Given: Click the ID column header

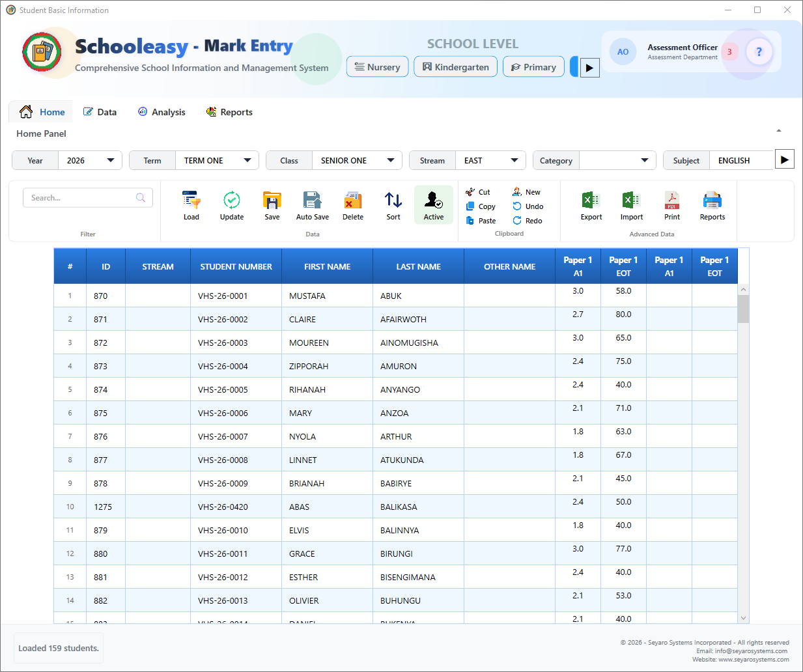Looking at the screenshot, I should (x=106, y=266).
